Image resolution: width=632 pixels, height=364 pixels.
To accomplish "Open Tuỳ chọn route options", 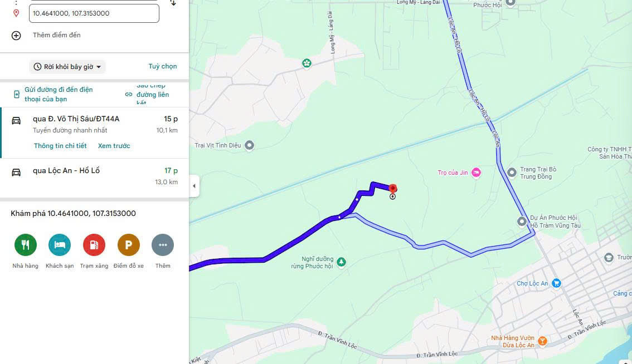I will 162,66.
